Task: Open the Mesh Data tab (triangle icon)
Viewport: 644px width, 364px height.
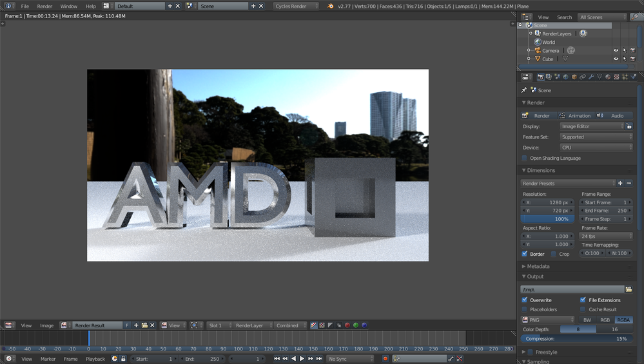Action: 600,77
